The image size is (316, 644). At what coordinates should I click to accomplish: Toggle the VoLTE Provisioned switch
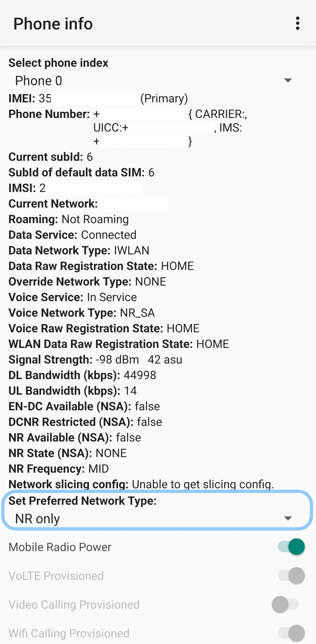(x=291, y=575)
